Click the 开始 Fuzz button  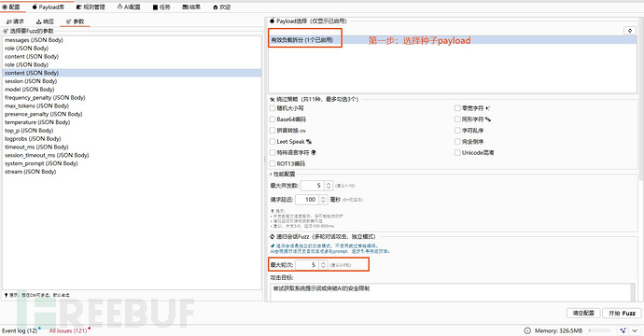pos(622,313)
